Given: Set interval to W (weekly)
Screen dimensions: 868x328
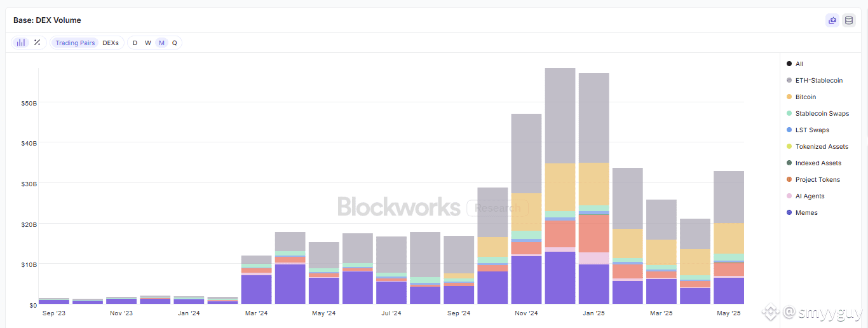Looking at the screenshot, I should 148,43.
